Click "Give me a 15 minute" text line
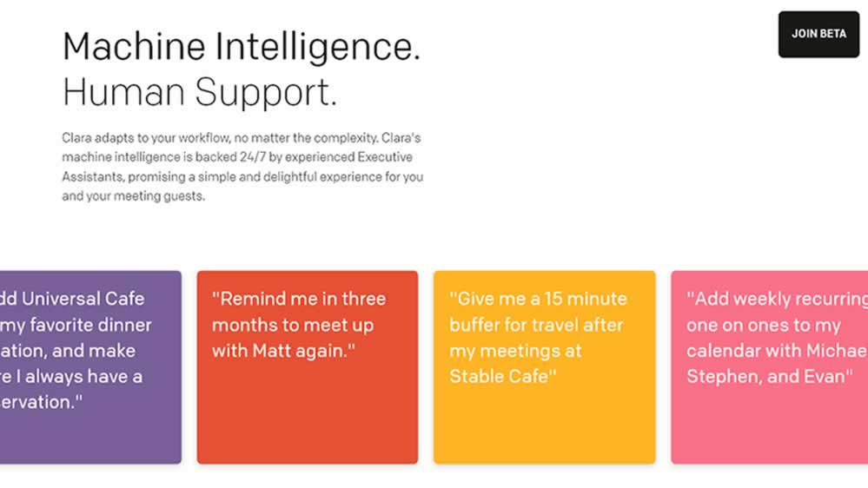The height and width of the screenshot is (488, 868). click(x=538, y=299)
